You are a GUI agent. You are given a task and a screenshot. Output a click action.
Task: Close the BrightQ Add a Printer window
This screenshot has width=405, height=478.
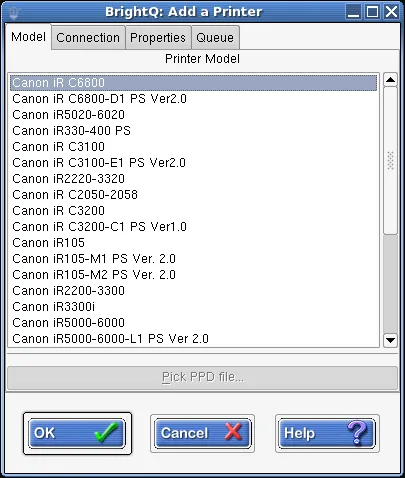point(391,12)
